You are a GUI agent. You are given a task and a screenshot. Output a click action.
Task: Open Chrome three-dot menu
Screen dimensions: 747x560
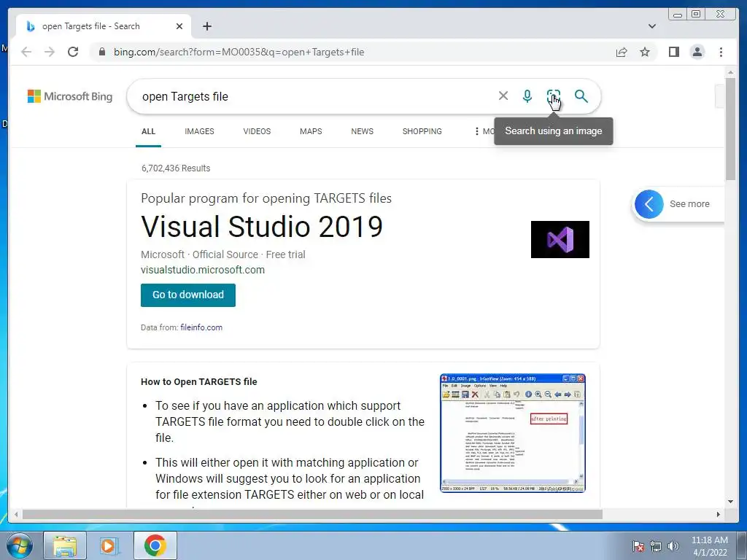(x=721, y=52)
